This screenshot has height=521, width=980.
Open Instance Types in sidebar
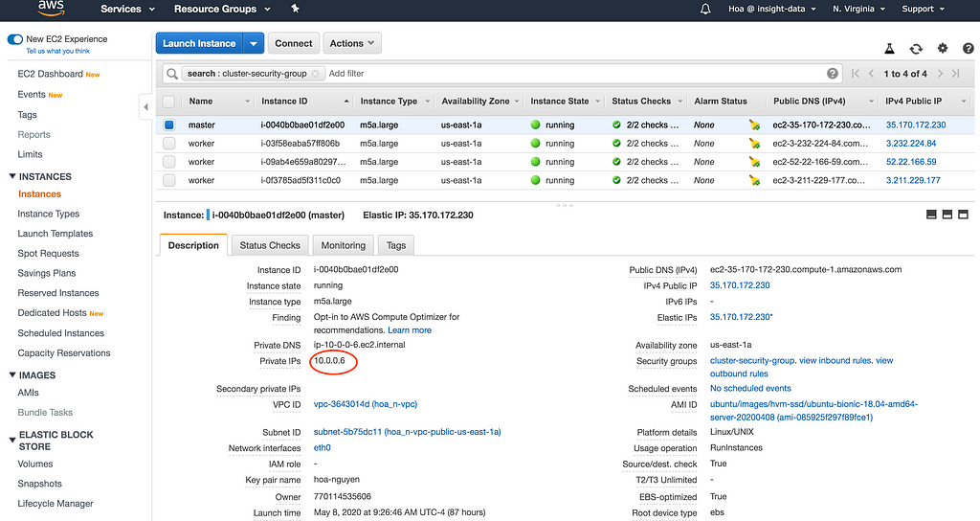pos(48,214)
